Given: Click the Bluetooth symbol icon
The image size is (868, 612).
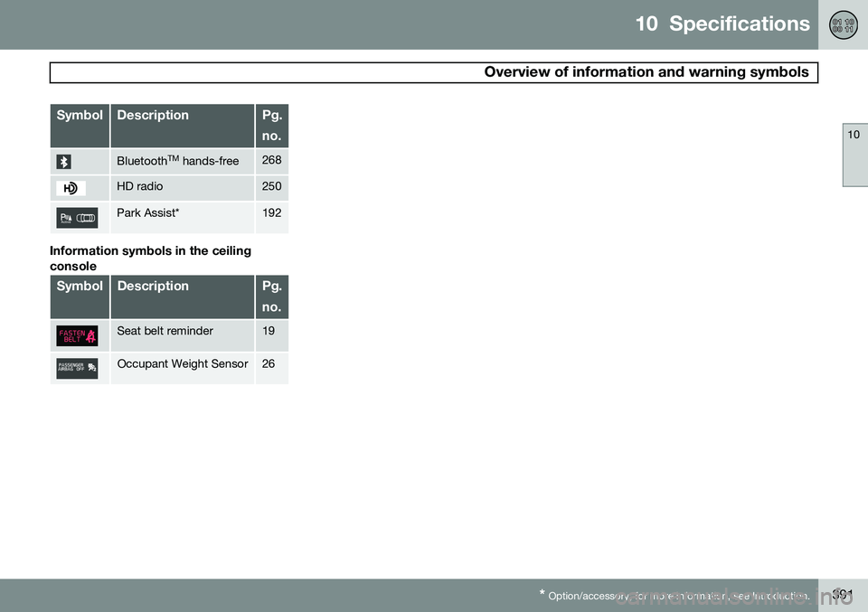Looking at the screenshot, I should pyautogui.click(x=63, y=162).
